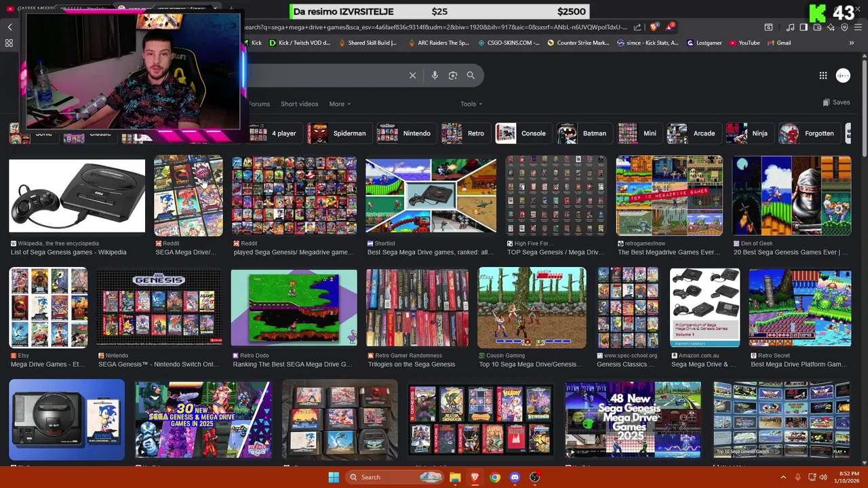Clear the Google search box with X
The width and height of the screenshot is (868, 488).
(x=412, y=75)
